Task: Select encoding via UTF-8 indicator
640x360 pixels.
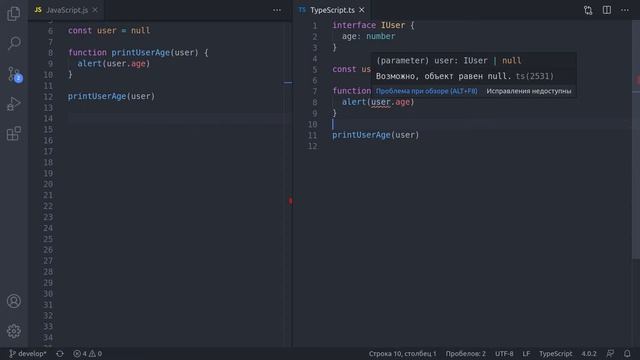Action: (504, 354)
